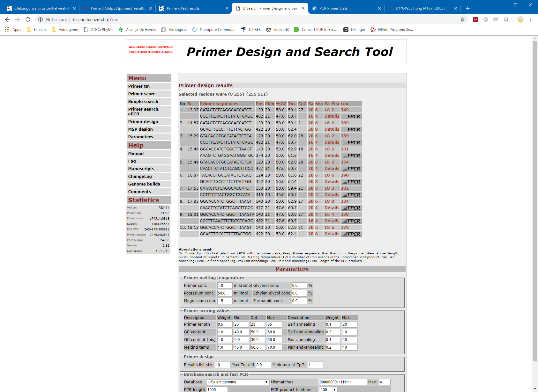Click the Self annealing Weight field
Screen dimensions: 538x392
tap(333, 324)
